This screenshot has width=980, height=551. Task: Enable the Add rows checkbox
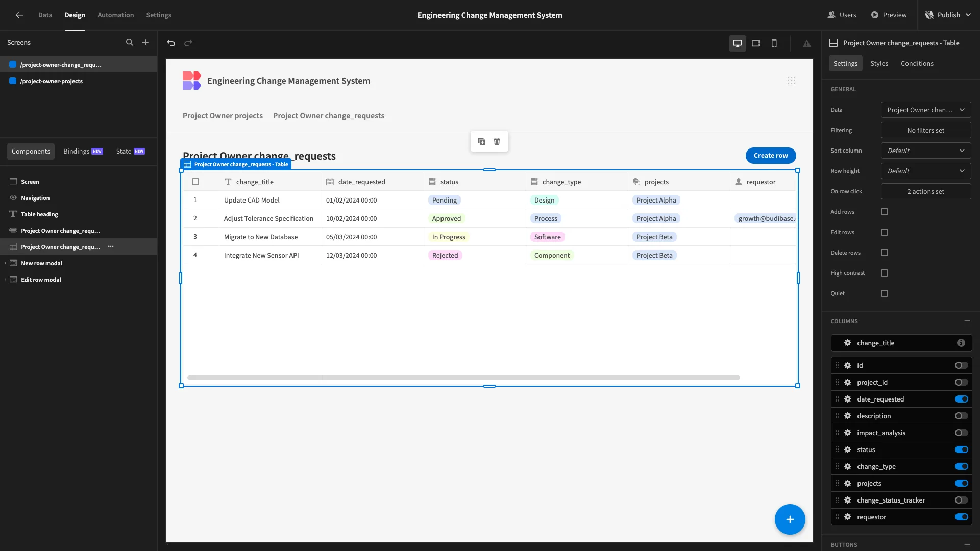885,212
